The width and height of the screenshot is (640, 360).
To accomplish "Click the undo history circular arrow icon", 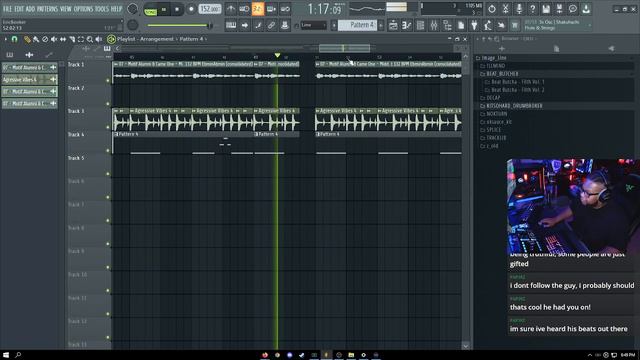I will 492,9.
